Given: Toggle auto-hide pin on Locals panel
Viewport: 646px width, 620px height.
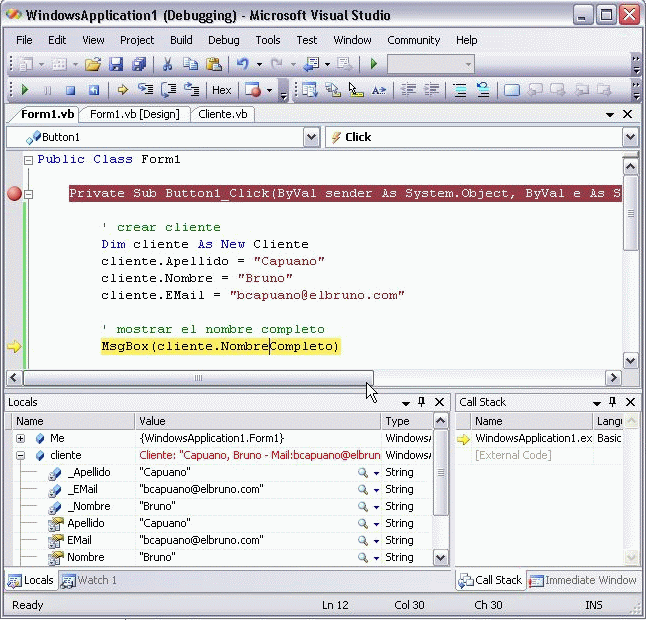Looking at the screenshot, I should [x=421, y=402].
